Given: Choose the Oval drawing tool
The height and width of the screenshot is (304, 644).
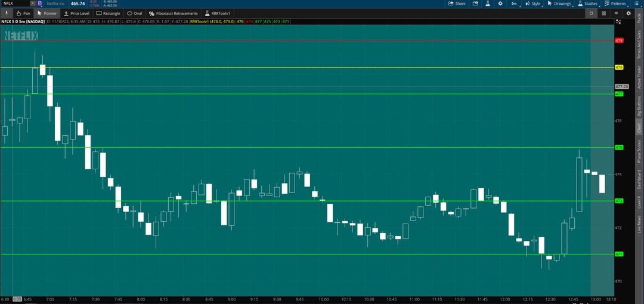Looking at the screenshot, I should coord(135,13).
